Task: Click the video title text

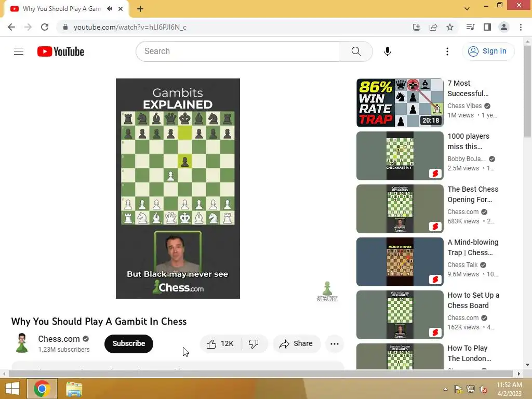Action: pyautogui.click(x=99, y=321)
